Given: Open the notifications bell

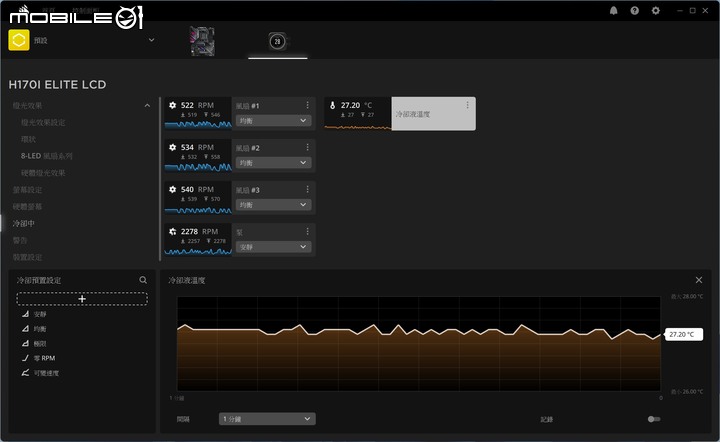Looking at the screenshot, I should click(613, 11).
